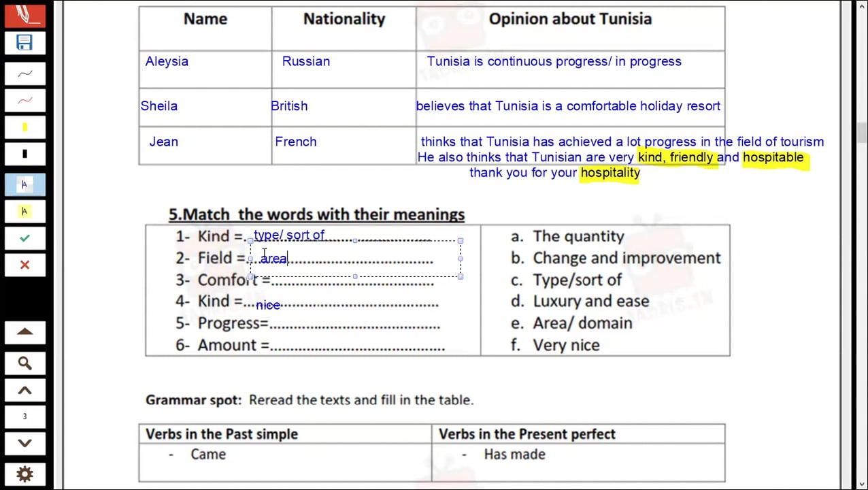The width and height of the screenshot is (868, 490).
Task: Open the magnifier zoom tool
Action: [x=24, y=363]
